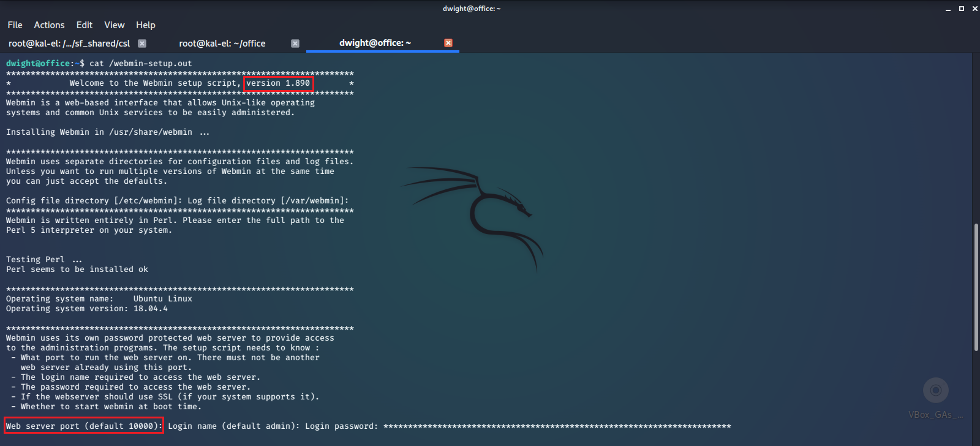This screenshot has width=980, height=446.
Task: Switch to root@kal-el sf_shared/csl tab
Action: click(x=69, y=43)
